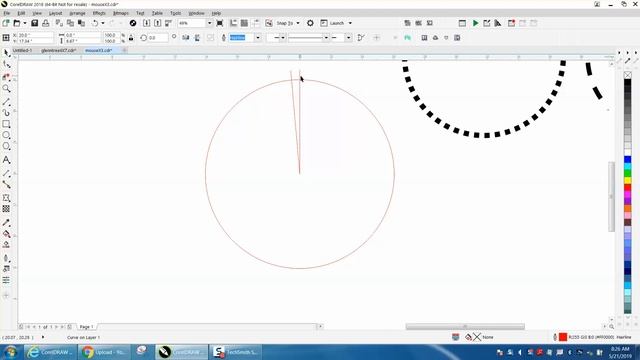Click the Save icon
Image resolution: width=640 pixels, height=360 pixels.
tap(35, 23)
